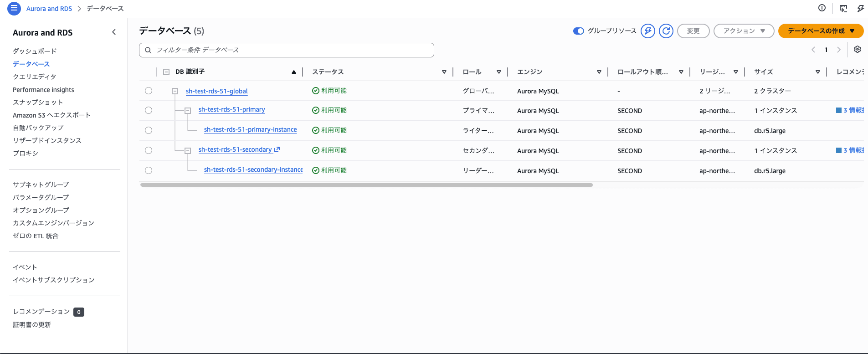Open Events in the sidebar
868x354 pixels.
(x=25, y=267)
